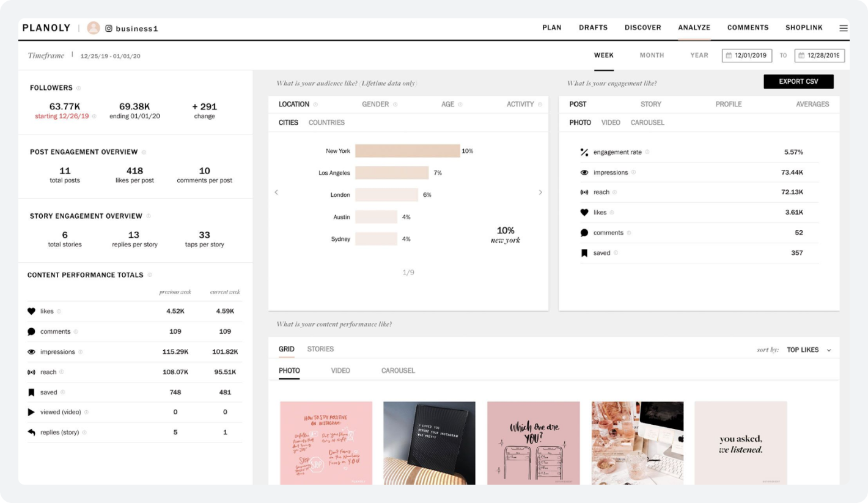Click speech bubble icon beside comments 52

point(584,233)
